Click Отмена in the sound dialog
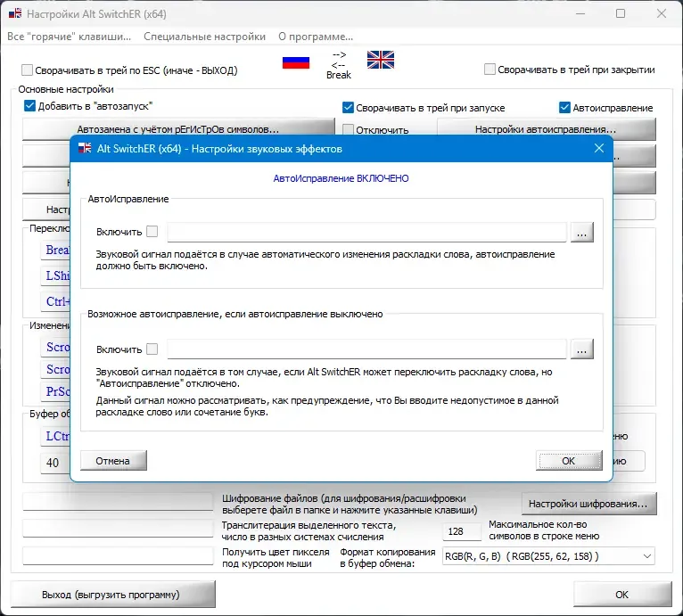 113,461
